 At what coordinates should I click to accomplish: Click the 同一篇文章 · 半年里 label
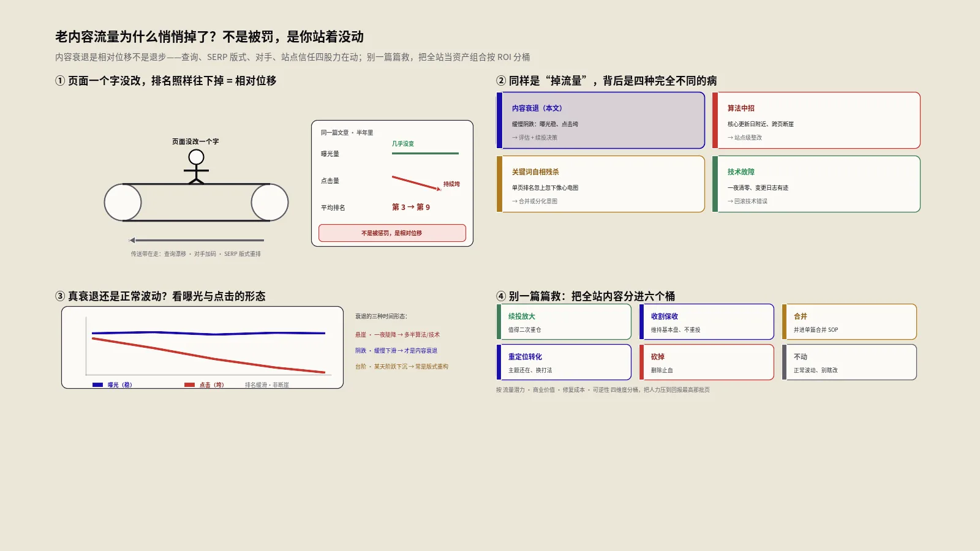point(347,133)
